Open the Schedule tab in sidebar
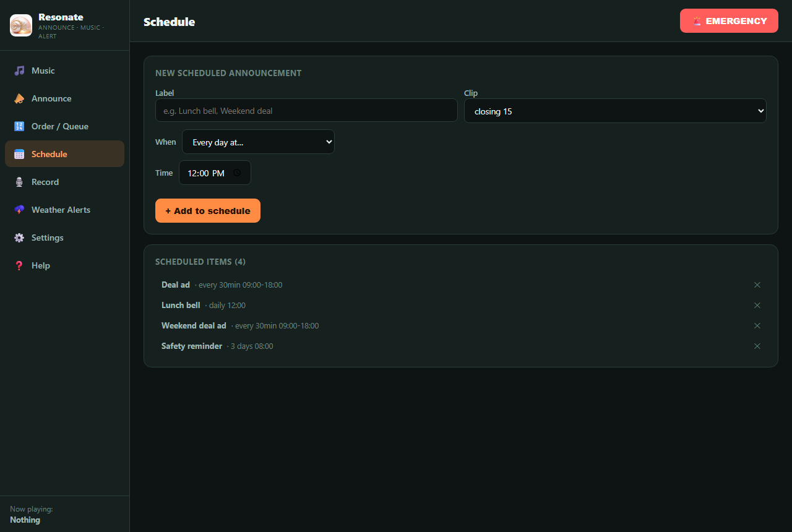Image resolution: width=792 pixels, height=532 pixels. pos(64,154)
